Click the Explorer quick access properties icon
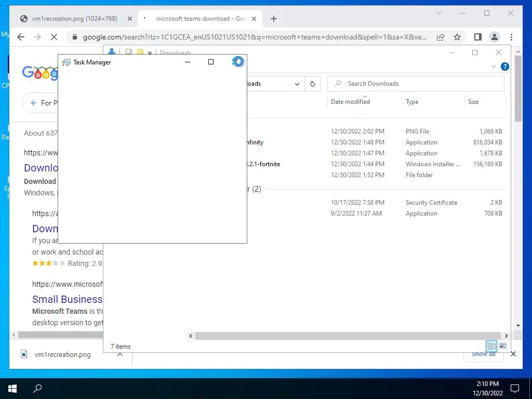 point(129,52)
